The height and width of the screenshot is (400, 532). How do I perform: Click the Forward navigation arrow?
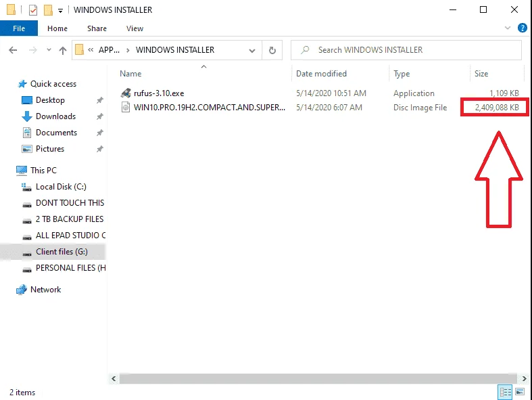[32, 50]
